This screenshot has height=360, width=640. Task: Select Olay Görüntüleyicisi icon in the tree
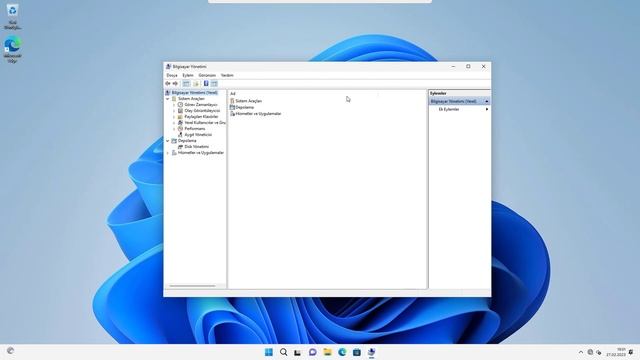180,111
